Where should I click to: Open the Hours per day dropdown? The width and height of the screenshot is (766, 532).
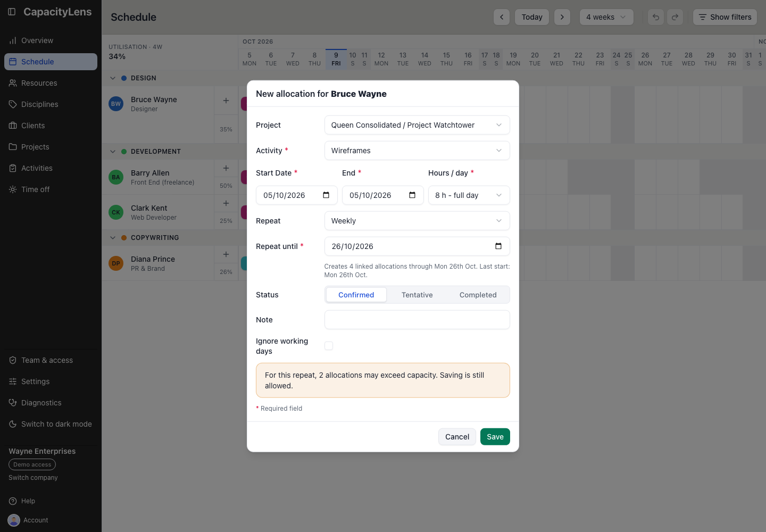(469, 195)
